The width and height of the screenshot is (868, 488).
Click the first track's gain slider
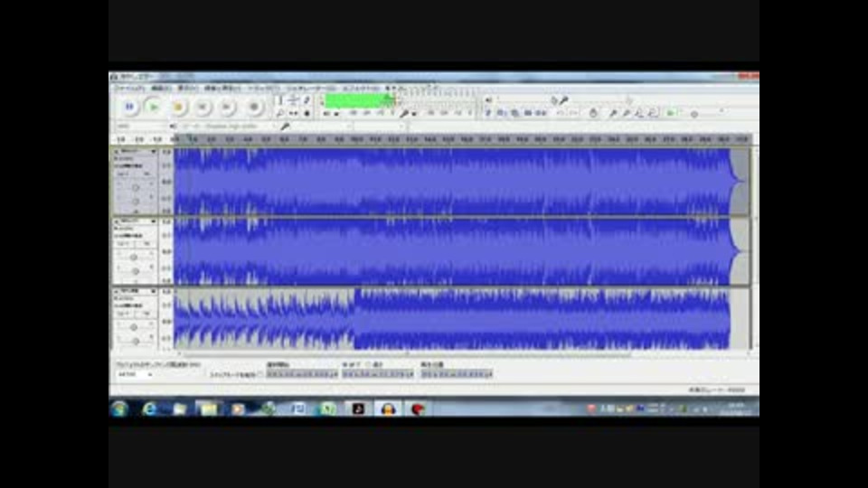135,188
